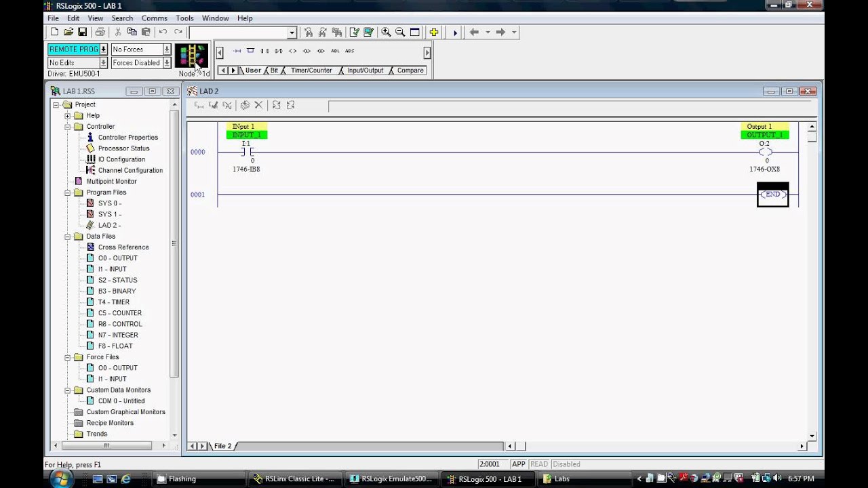This screenshot has height=488, width=868.
Task: Open Cross Reference in the tree
Action: coord(123,247)
